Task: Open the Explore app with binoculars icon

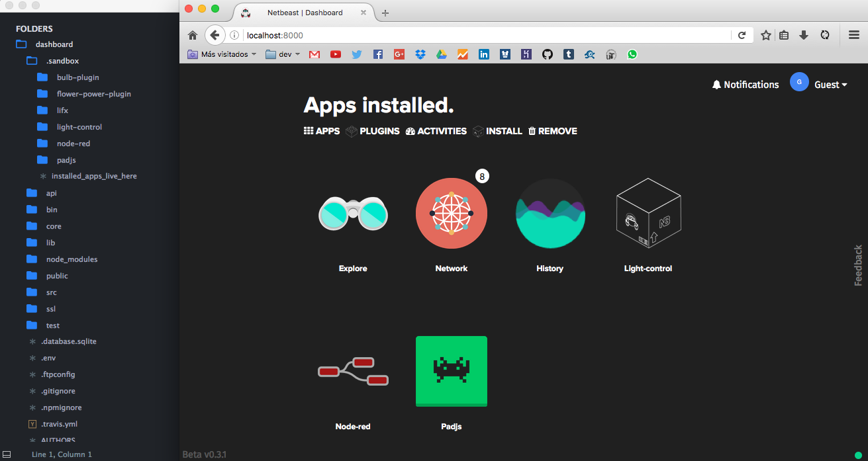Action: [x=353, y=214]
